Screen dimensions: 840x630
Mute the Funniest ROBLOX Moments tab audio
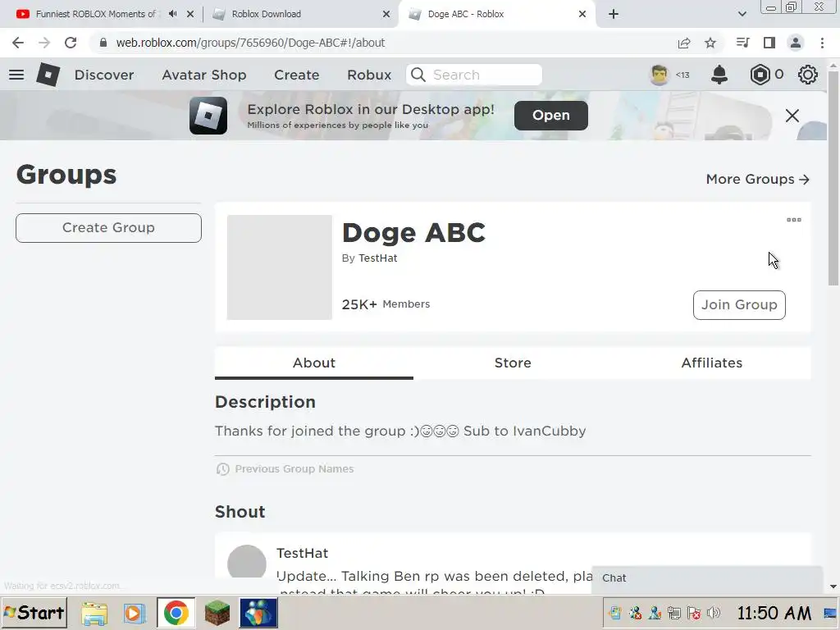[x=172, y=14]
